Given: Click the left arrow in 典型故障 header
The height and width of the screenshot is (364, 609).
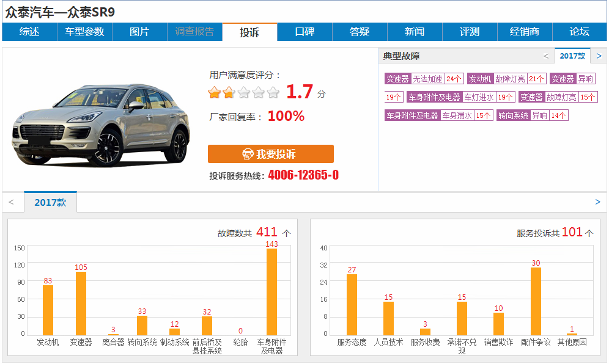Looking at the screenshot, I should pyautogui.click(x=546, y=56).
